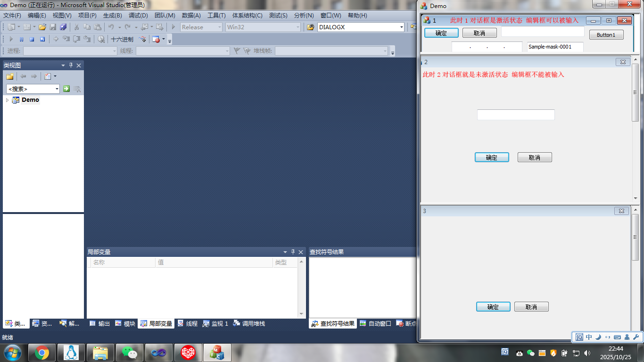Pin the 局部变量 panel with pushpin icon
The image size is (644, 362).
pos(293,252)
